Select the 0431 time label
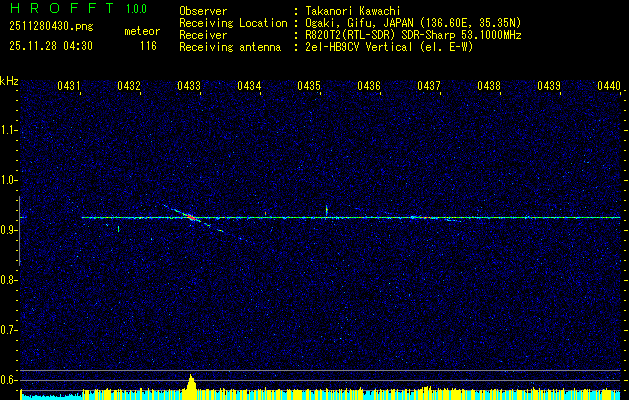This screenshot has height=400, width=629. (69, 86)
